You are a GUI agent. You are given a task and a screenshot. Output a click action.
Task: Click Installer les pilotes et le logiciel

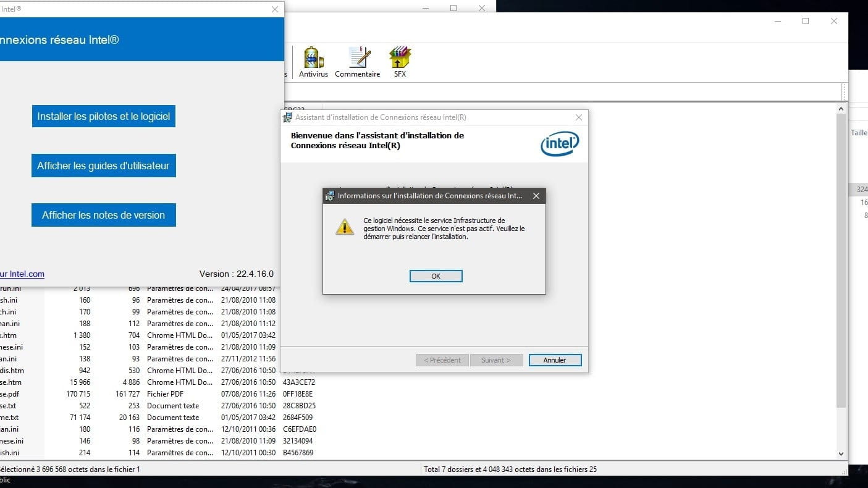click(x=104, y=116)
